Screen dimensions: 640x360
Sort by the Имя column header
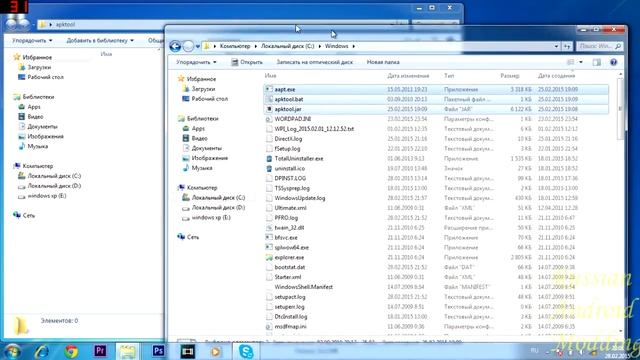pyautogui.click(x=270, y=76)
